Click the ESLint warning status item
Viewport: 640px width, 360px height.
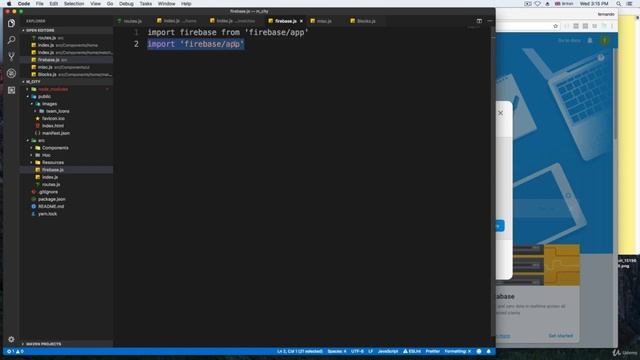click(x=412, y=351)
